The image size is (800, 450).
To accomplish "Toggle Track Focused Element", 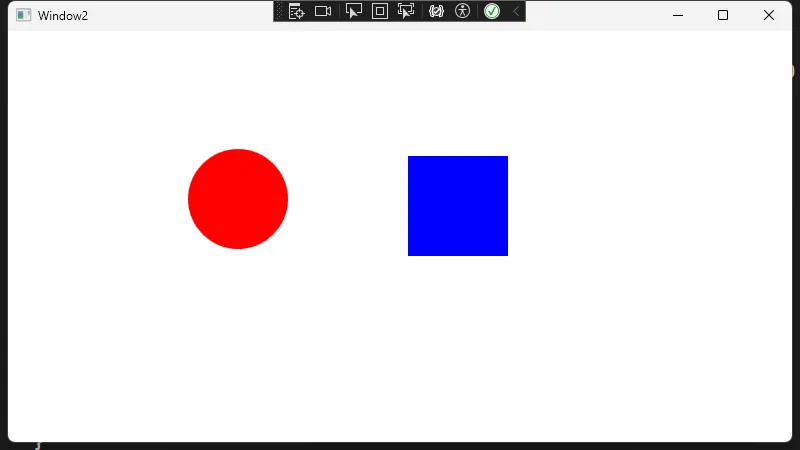I will coord(406,11).
